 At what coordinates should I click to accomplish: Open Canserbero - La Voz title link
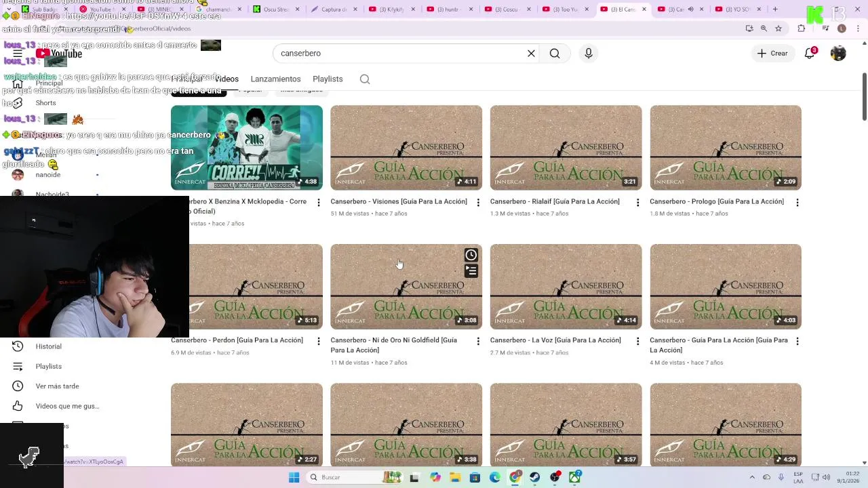[555, 340]
